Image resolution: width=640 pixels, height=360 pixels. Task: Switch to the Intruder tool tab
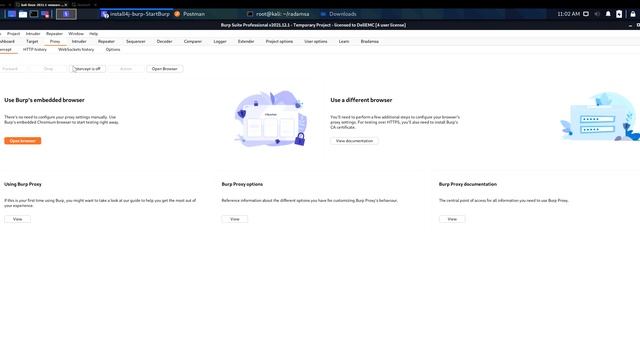[x=79, y=41]
